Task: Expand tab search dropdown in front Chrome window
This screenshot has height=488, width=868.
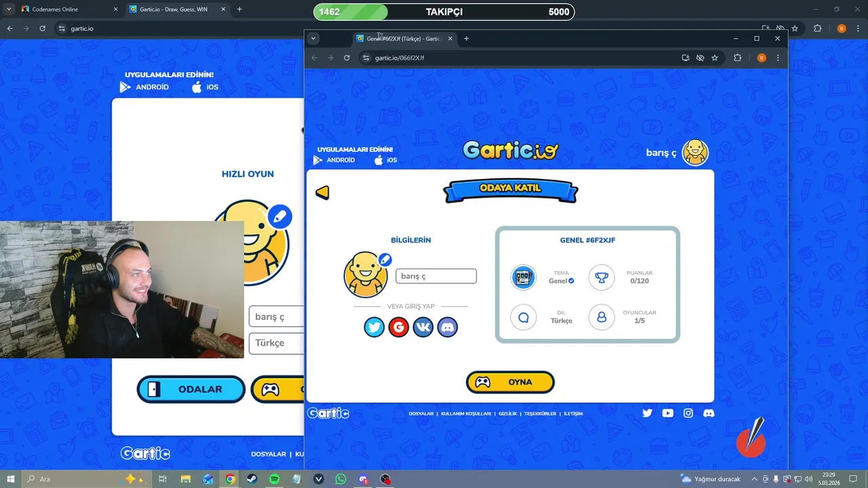Action: pos(313,39)
